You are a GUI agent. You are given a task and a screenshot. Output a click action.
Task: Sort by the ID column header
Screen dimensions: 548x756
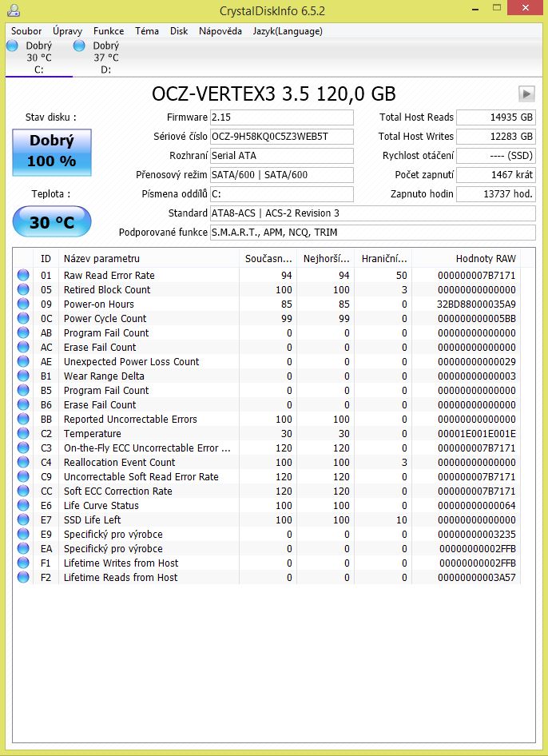pyautogui.click(x=46, y=258)
